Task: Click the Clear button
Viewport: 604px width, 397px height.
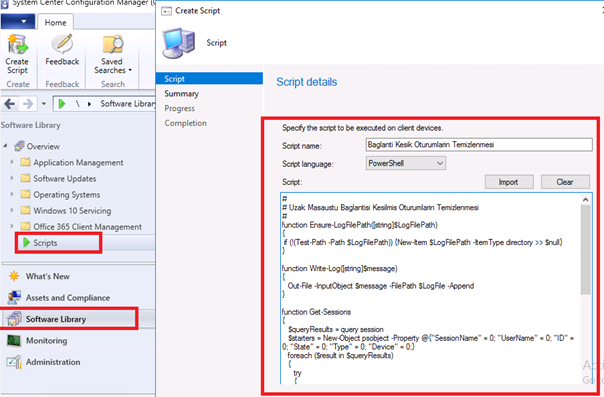Action: coord(565,182)
